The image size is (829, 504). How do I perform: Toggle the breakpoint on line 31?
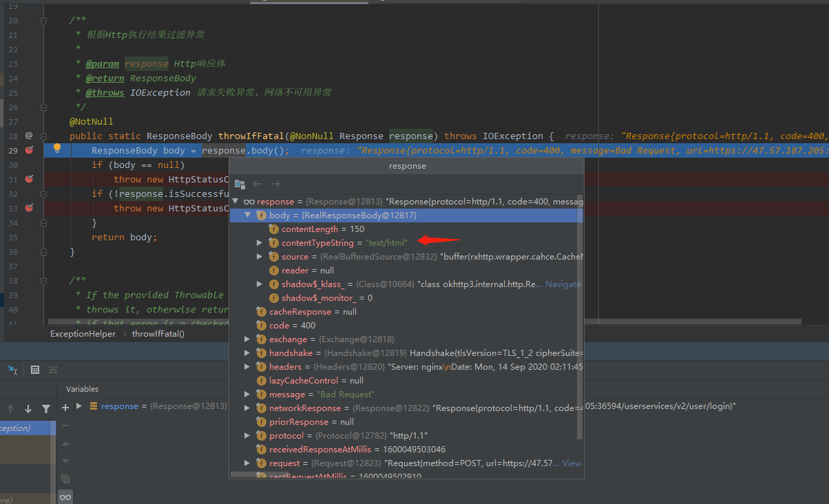click(x=29, y=179)
